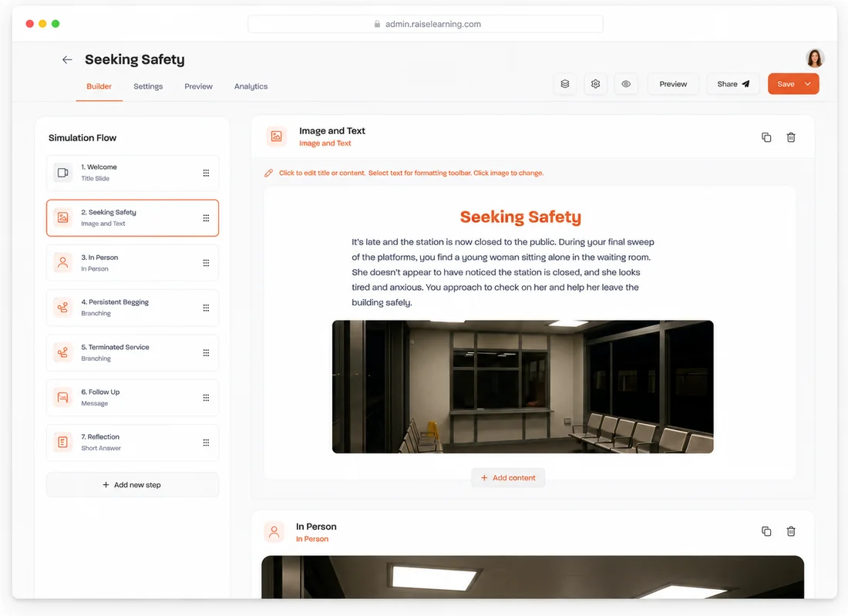848x616 pixels.
Task: Click the drag handle for Reflection step
Action: 206,443
